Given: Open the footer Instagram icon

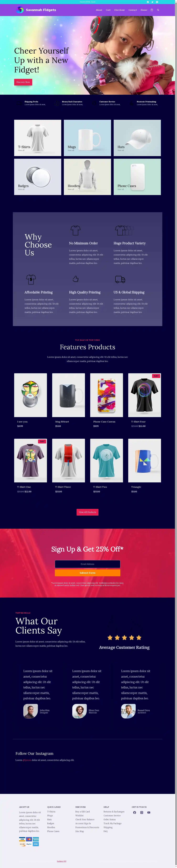Looking at the screenshot, I should [x=142, y=812].
